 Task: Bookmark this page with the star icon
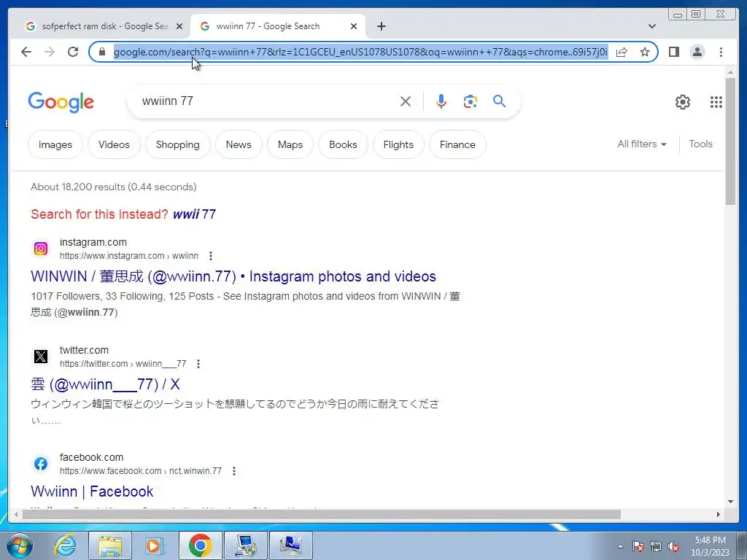(x=645, y=52)
